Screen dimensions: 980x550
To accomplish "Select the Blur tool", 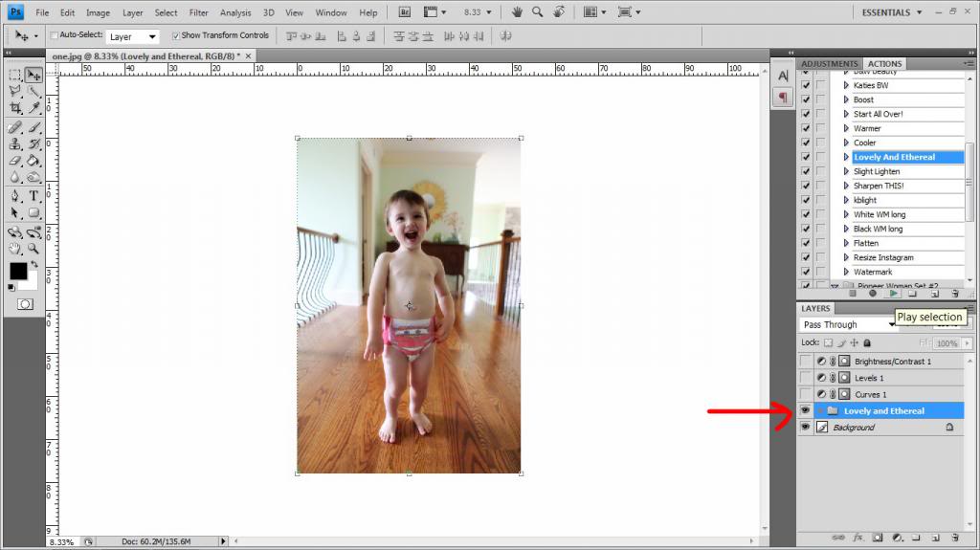I will pos(15,178).
